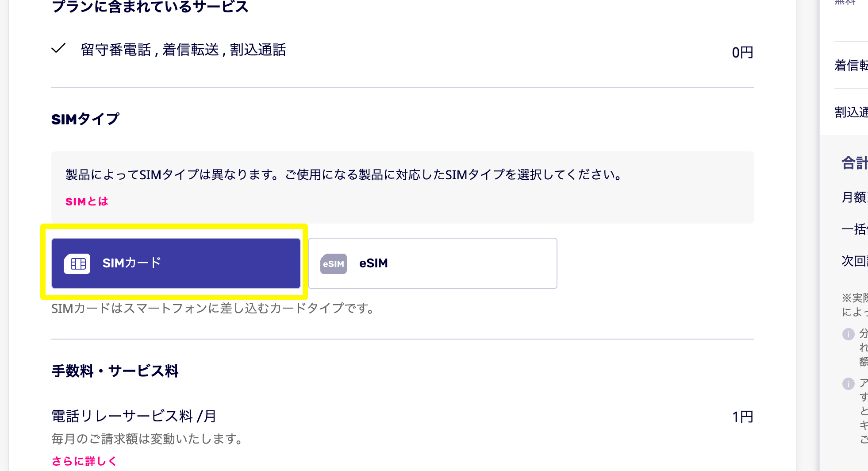Click 電話リレーサービス料 /月 label
Screen dimensions: 868x471
click(x=134, y=416)
